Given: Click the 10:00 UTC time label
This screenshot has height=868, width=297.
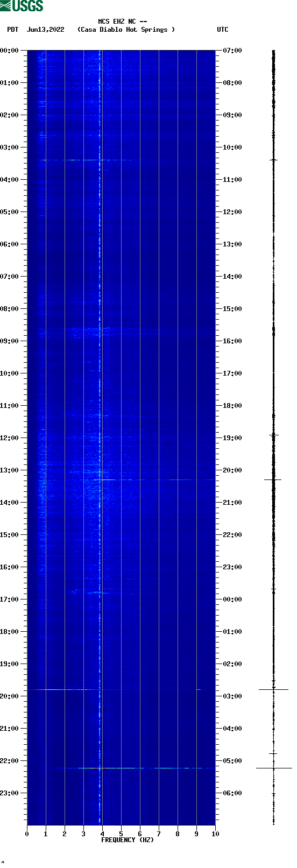Looking at the screenshot, I should pyautogui.click(x=232, y=147).
